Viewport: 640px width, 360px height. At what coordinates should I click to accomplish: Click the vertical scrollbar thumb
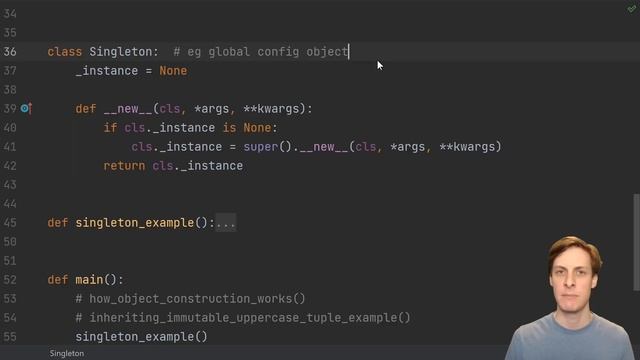coord(636,242)
